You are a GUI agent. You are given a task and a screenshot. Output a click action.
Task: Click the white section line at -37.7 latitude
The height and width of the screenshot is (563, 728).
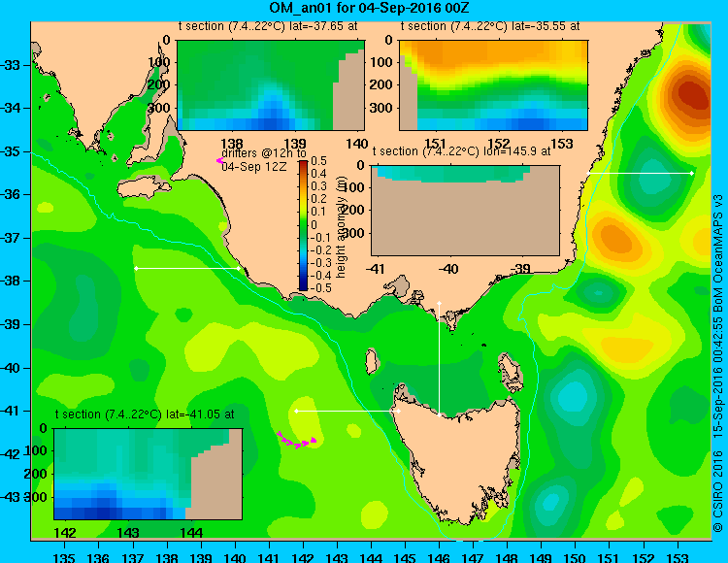pyautogui.click(x=187, y=268)
